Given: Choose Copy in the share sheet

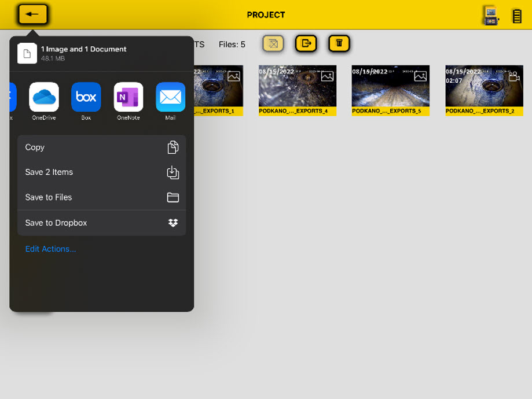Looking at the screenshot, I should (x=101, y=147).
